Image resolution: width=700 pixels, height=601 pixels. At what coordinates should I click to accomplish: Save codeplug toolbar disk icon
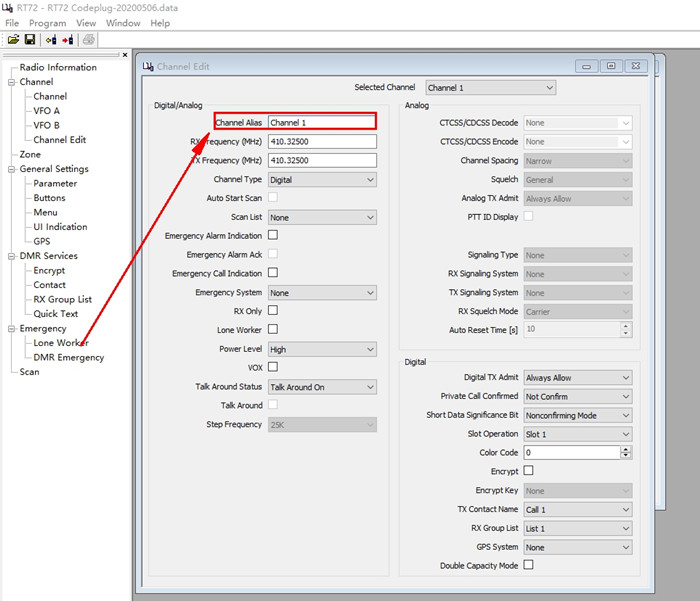click(x=30, y=40)
